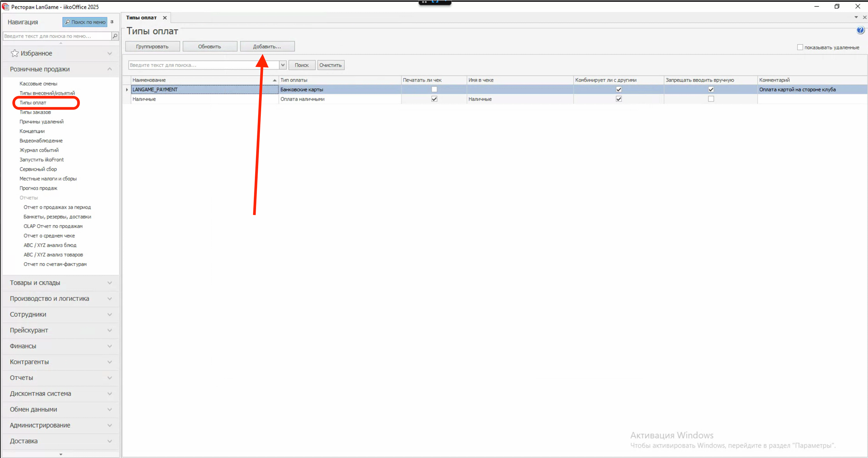This screenshot has height=458, width=868.
Task: Click the star icon next to Избранное
Action: tap(15, 53)
